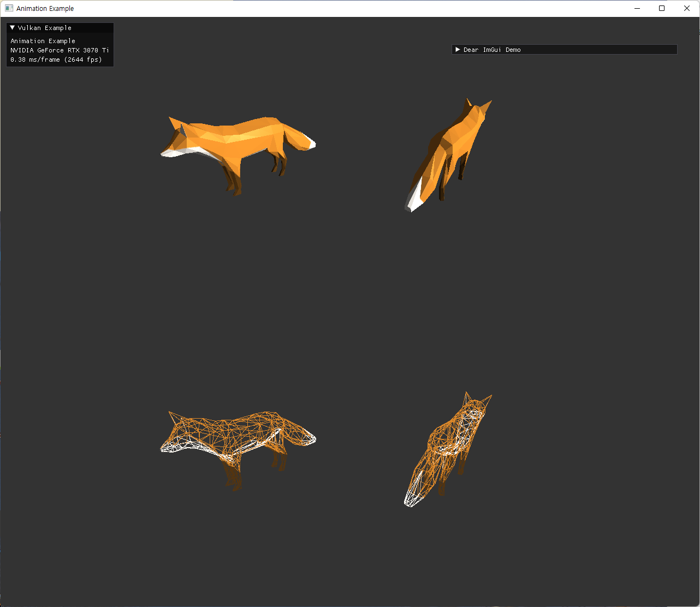Click the '0.38 ms/frame (2644 fps)' readout
Screen dimensions: 700x607
point(56,59)
